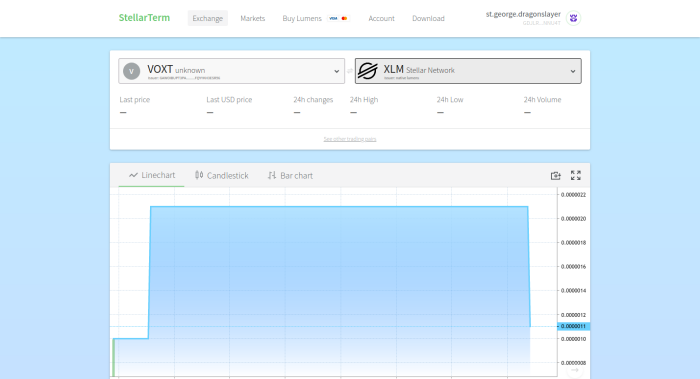Click the linechart icon
Viewport: 700px width, 379px height.
pyautogui.click(x=133, y=175)
